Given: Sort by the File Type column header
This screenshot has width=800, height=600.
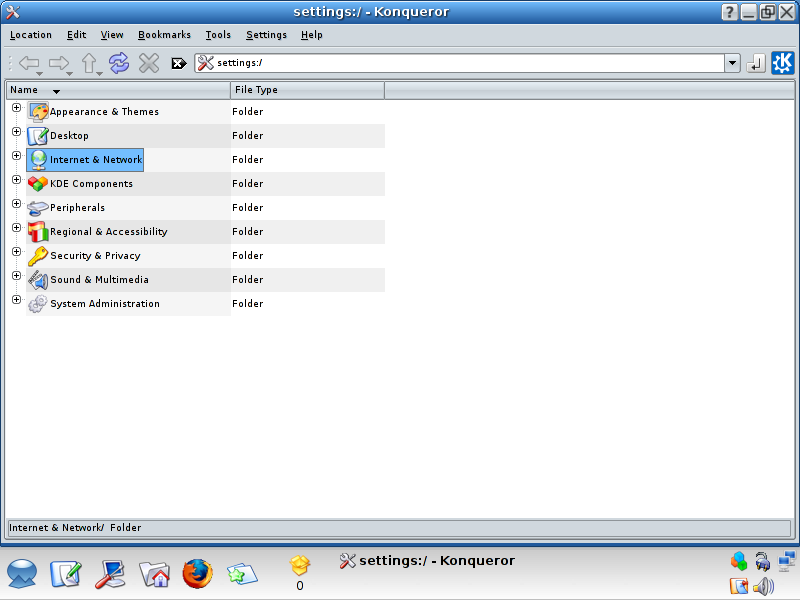Looking at the screenshot, I should (x=306, y=90).
